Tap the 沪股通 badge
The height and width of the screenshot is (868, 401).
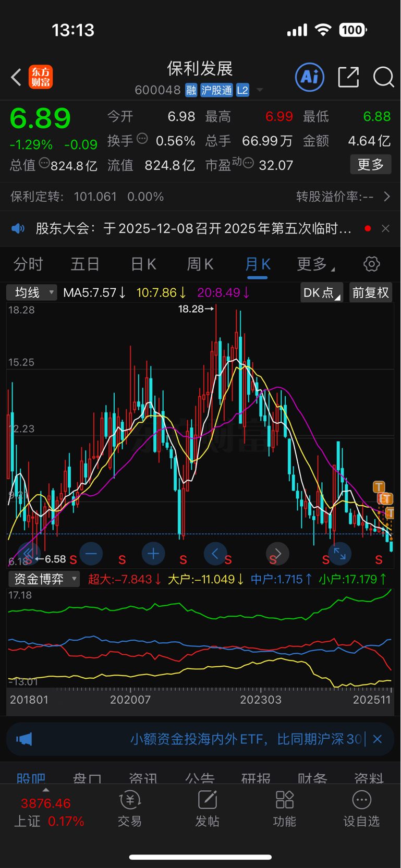[216, 90]
